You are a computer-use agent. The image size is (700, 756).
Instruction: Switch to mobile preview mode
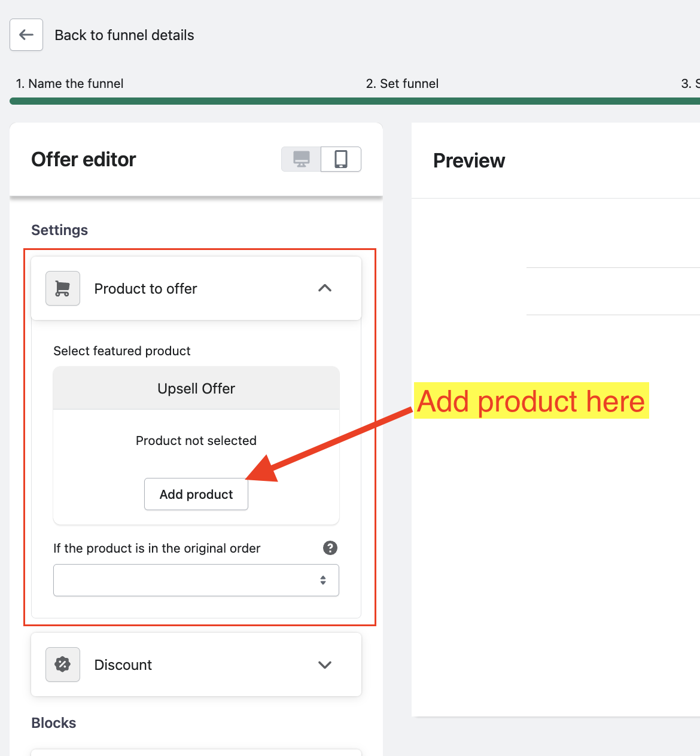point(341,159)
